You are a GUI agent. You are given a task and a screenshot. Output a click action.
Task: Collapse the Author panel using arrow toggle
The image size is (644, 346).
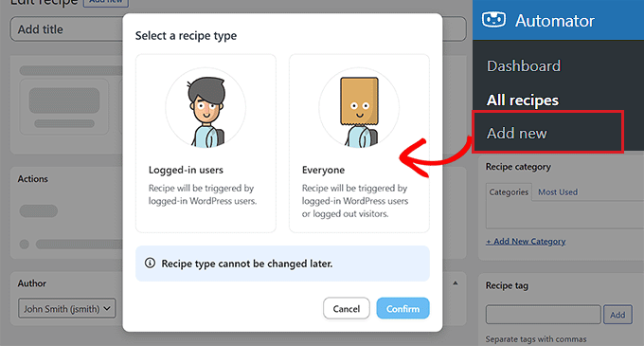click(x=456, y=283)
